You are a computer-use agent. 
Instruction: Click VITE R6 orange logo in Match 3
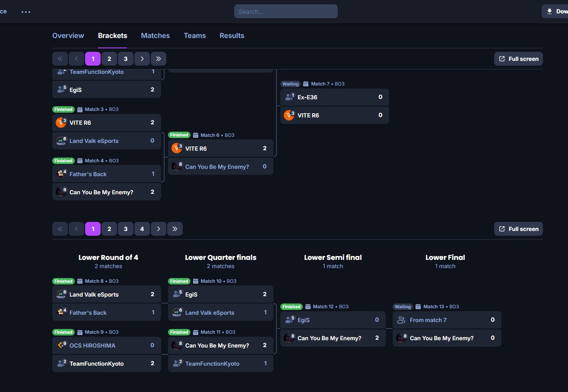pos(60,123)
